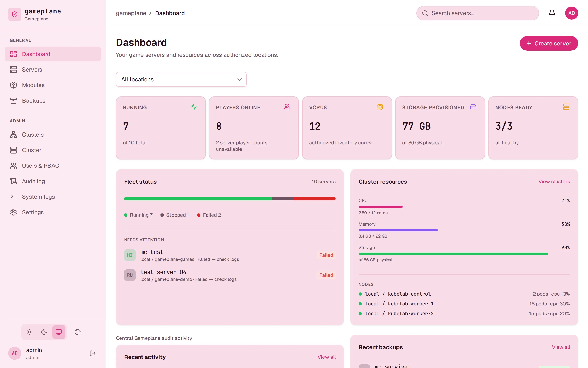Click the search magnifier icon
The height and width of the screenshot is (368, 588).
[x=425, y=13]
